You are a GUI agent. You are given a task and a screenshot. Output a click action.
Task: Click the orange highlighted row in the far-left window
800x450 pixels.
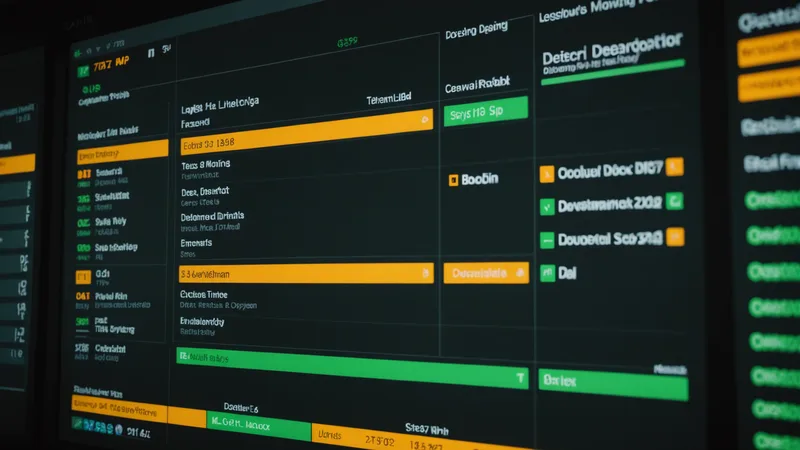[17, 164]
